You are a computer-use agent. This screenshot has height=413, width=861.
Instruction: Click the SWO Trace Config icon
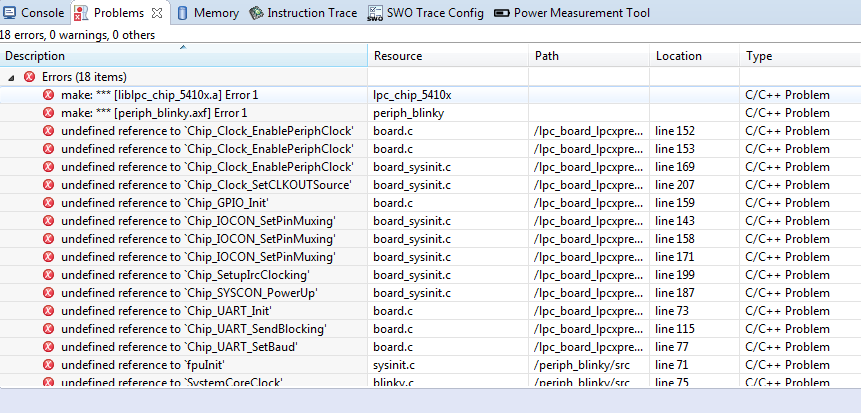click(x=375, y=14)
